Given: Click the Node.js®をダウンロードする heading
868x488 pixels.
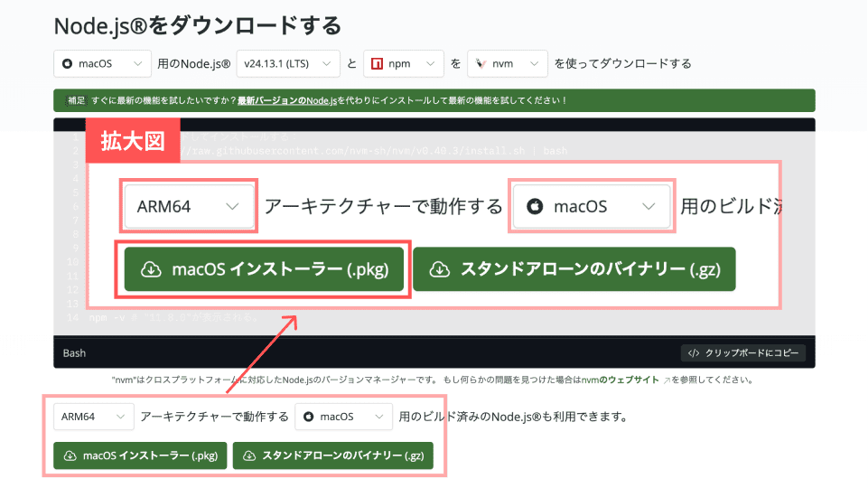Looking at the screenshot, I should click(x=197, y=25).
